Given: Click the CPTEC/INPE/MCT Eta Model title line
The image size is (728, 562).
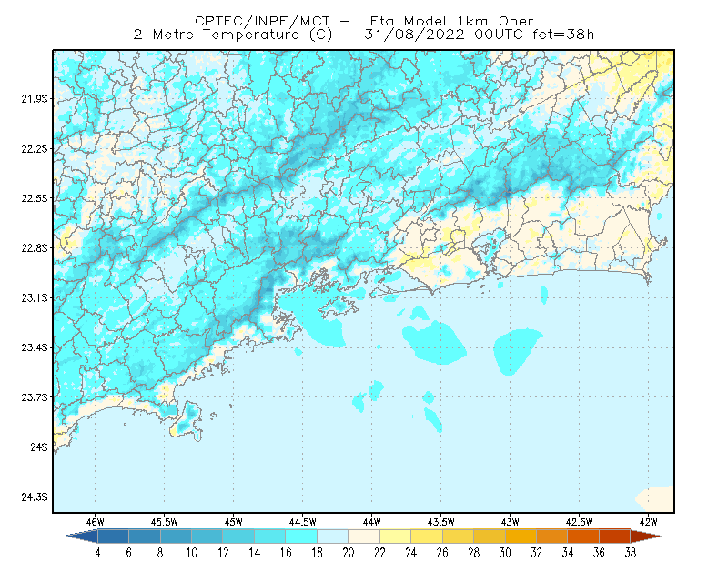Looking at the screenshot, I should coord(364,21).
